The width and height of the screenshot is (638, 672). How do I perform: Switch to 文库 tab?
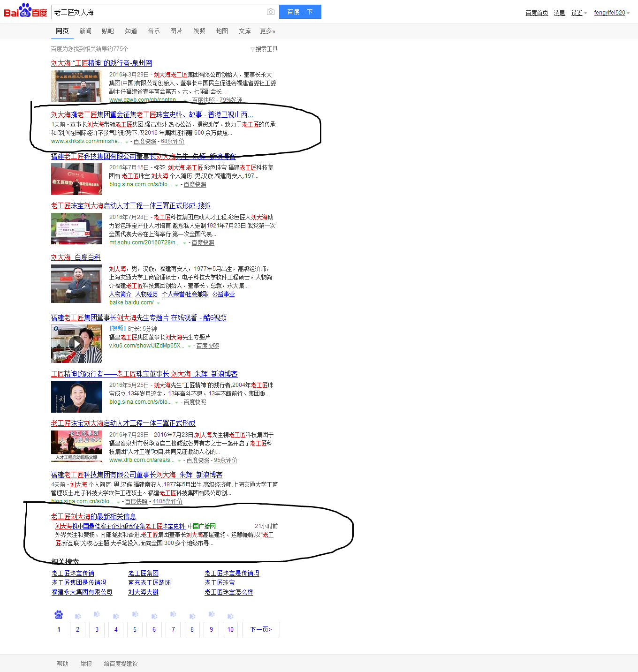click(x=245, y=31)
